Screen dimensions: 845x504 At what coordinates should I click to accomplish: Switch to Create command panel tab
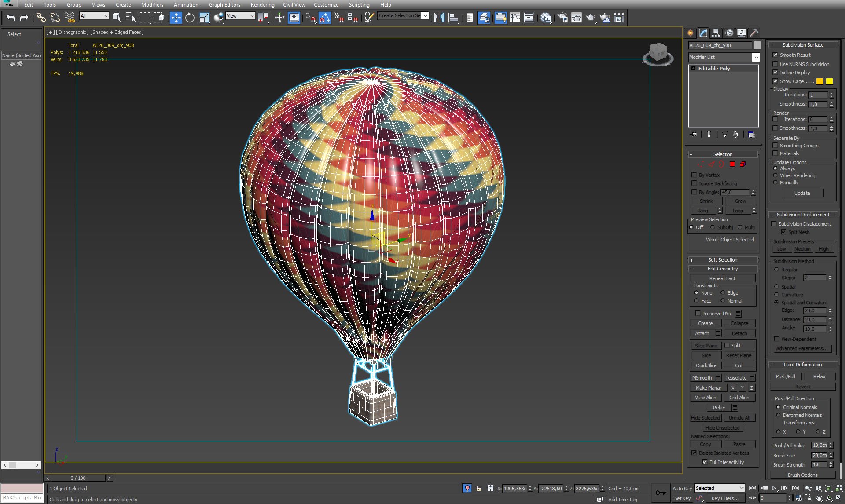point(691,33)
